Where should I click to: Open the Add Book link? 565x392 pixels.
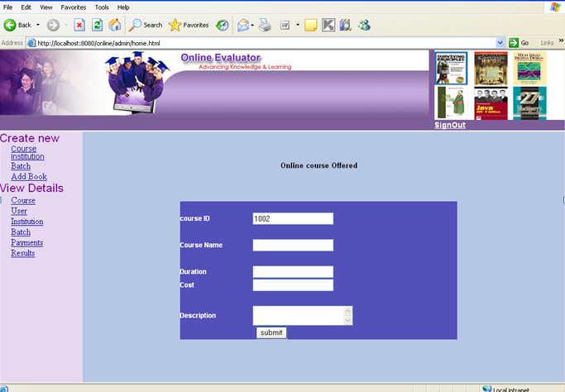pos(29,176)
